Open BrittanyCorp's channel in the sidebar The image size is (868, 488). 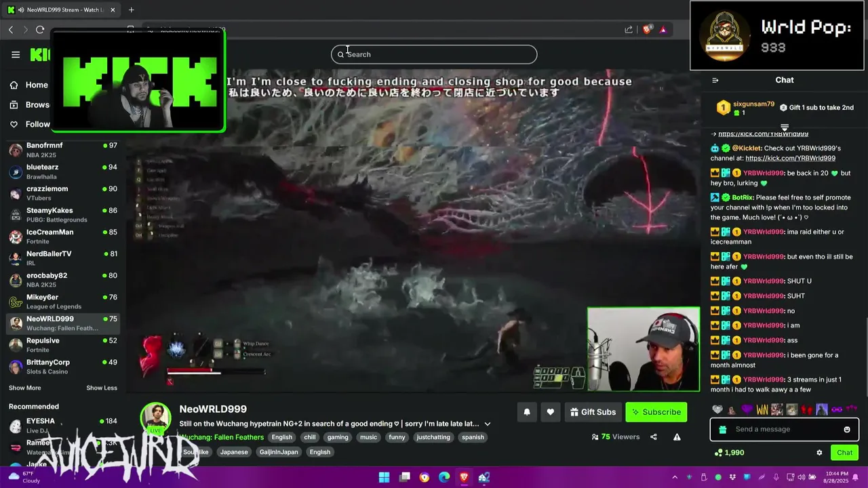[x=62, y=367]
